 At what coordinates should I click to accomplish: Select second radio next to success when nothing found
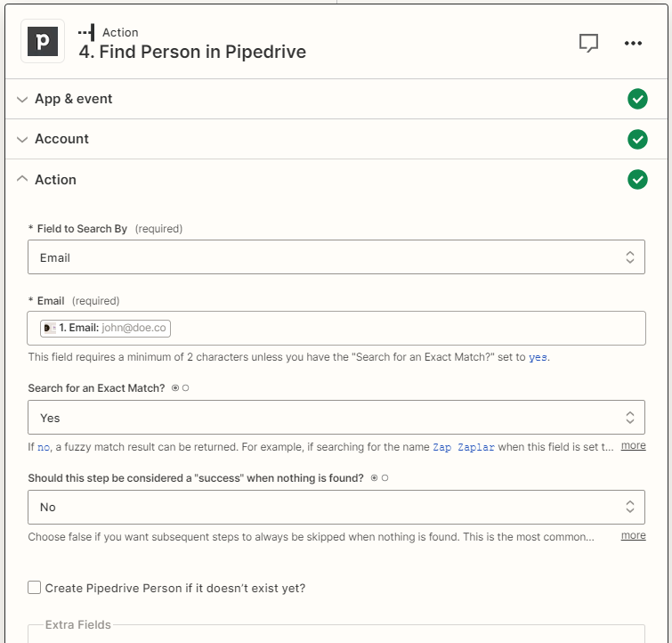coord(385,478)
